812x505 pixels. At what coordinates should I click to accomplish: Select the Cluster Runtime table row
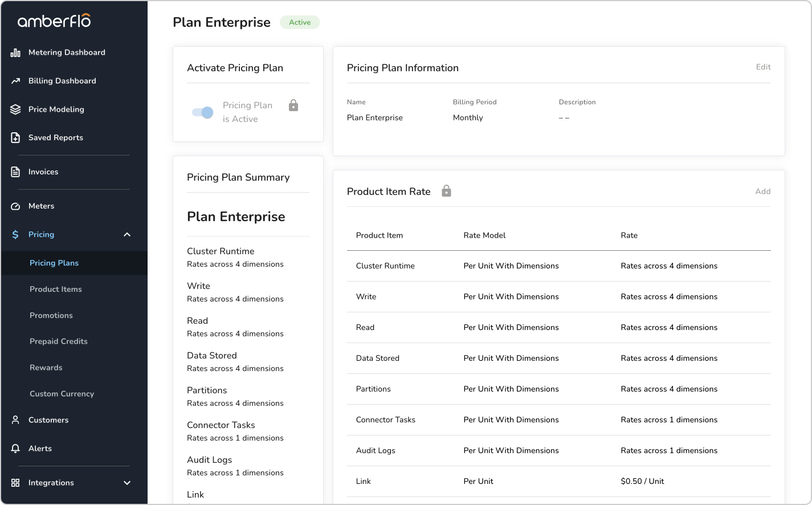(x=558, y=266)
